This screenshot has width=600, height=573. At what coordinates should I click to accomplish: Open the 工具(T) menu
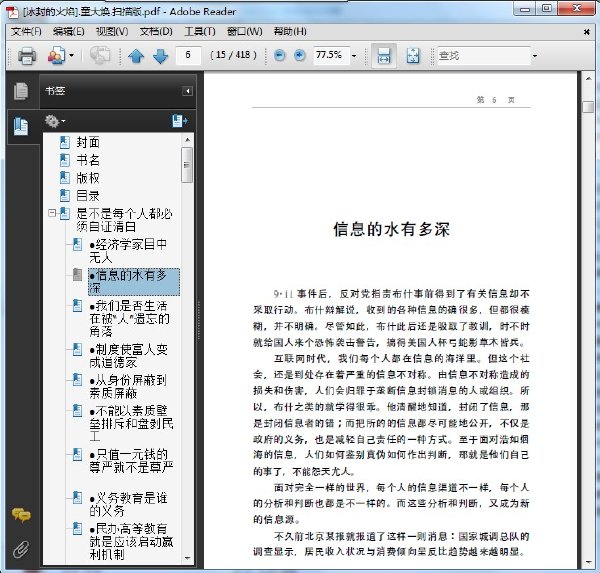click(200, 31)
